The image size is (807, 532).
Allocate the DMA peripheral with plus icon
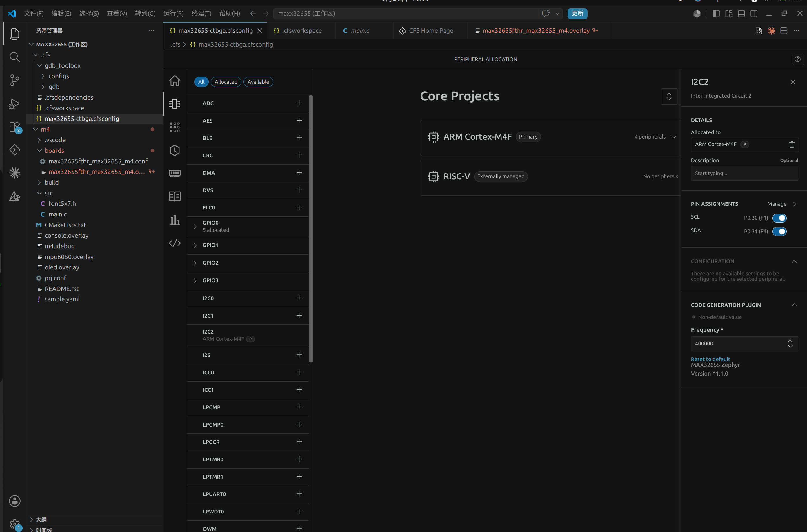coord(299,173)
